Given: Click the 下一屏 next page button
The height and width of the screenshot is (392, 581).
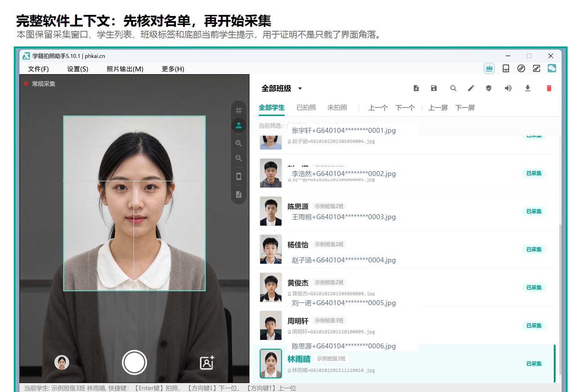Looking at the screenshot, I should pyautogui.click(x=465, y=108).
